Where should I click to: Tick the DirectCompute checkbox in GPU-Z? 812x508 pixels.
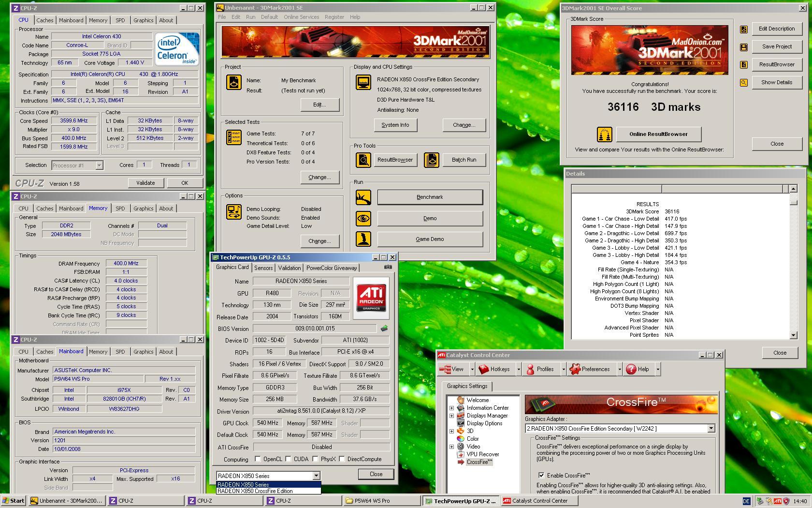click(x=342, y=459)
